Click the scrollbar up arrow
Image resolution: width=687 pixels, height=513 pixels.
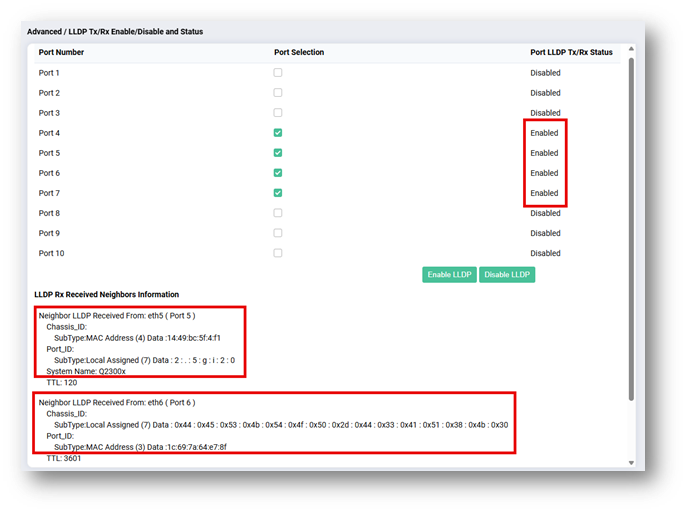click(631, 48)
